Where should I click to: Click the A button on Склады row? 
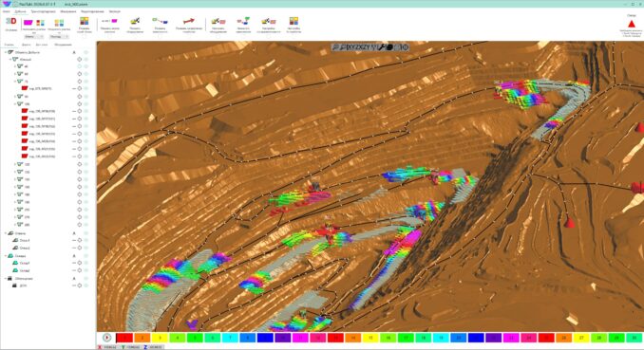click(74, 256)
